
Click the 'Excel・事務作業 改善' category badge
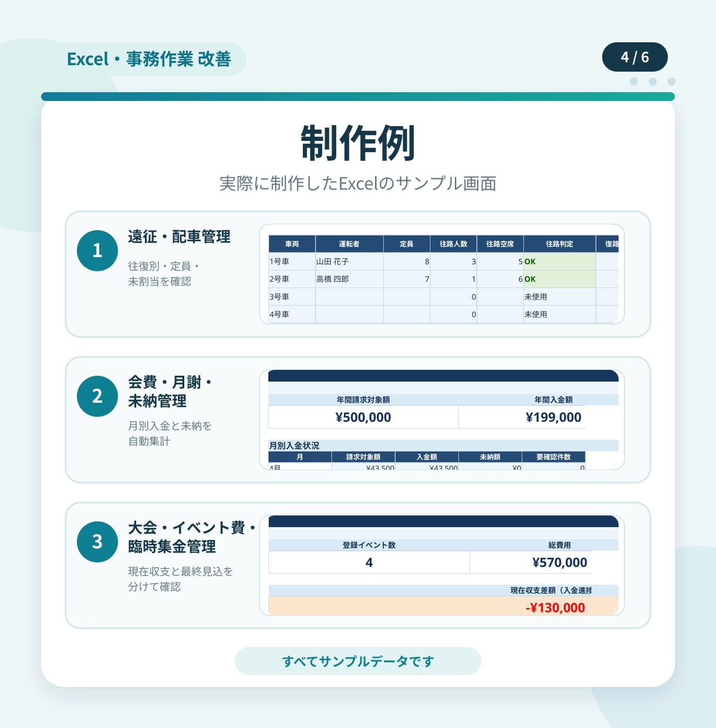pos(149,59)
